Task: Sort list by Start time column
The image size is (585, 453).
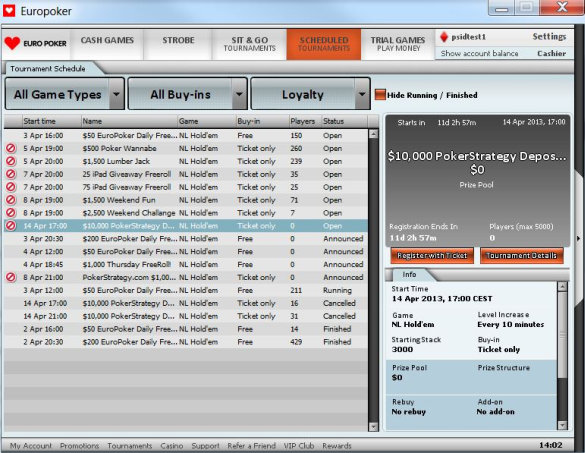Action: pyautogui.click(x=51, y=121)
